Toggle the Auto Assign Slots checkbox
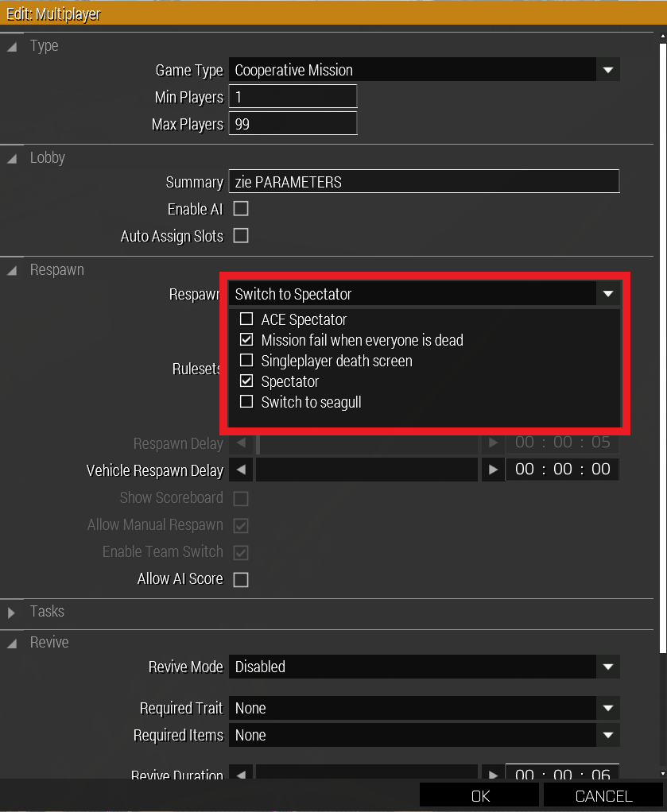Screen dimensions: 667x812 point(241,236)
